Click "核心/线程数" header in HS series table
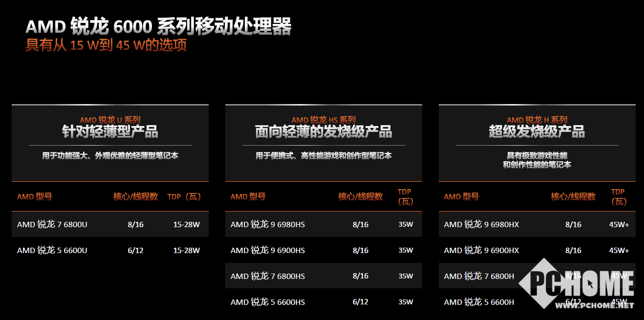The height and width of the screenshot is (320, 644). point(361,196)
